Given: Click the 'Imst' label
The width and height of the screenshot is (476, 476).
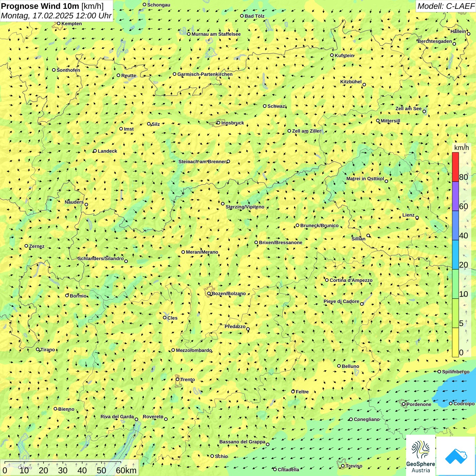Looking at the screenshot, I should pyautogui.click(x=129, y=129).
